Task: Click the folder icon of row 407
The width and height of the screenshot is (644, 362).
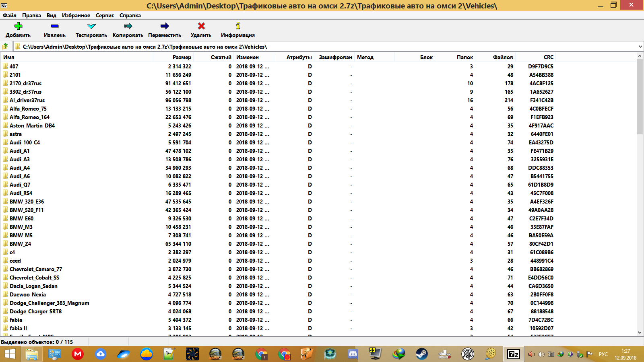Action: (6, 66)
